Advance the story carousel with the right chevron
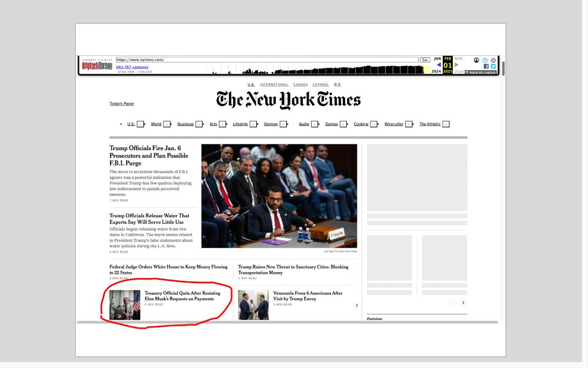 pos(357,306)
